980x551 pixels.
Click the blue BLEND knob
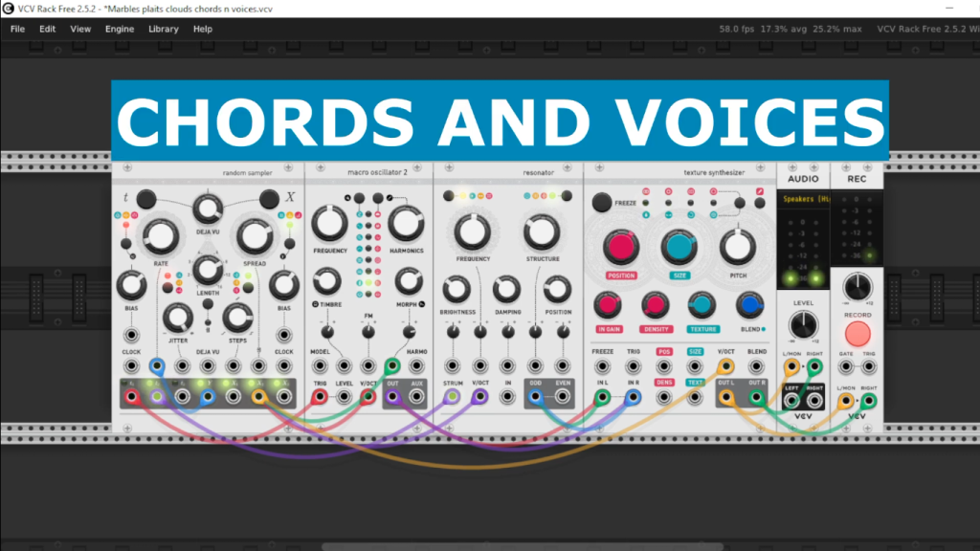pos(750,305)
